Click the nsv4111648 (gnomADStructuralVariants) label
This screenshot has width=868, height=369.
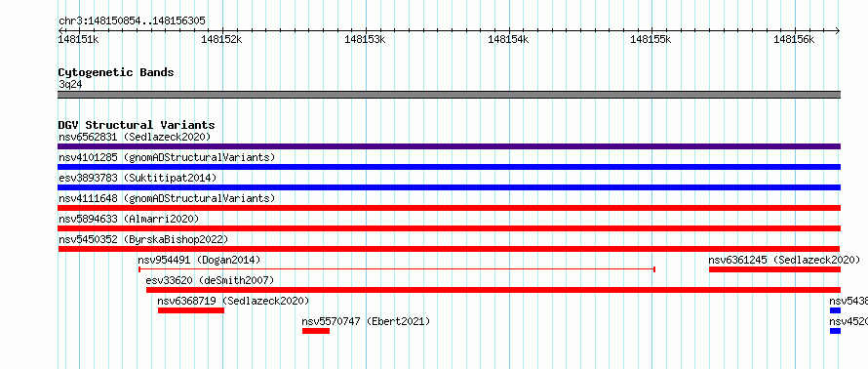[167, 198]
